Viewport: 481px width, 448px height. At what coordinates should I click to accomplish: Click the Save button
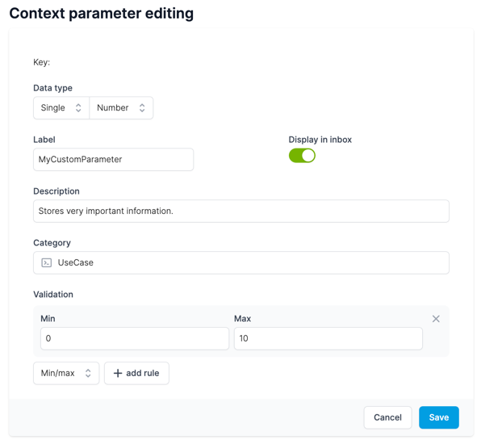439,417
